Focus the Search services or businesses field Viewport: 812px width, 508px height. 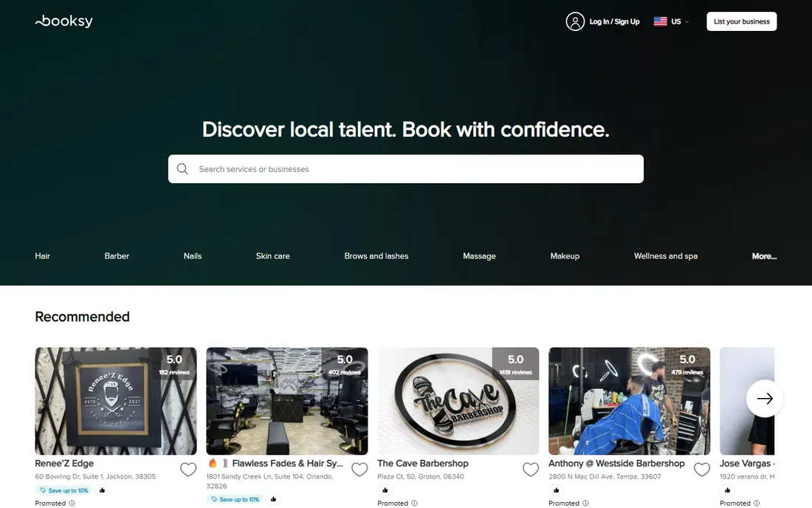tap(405, 169)
